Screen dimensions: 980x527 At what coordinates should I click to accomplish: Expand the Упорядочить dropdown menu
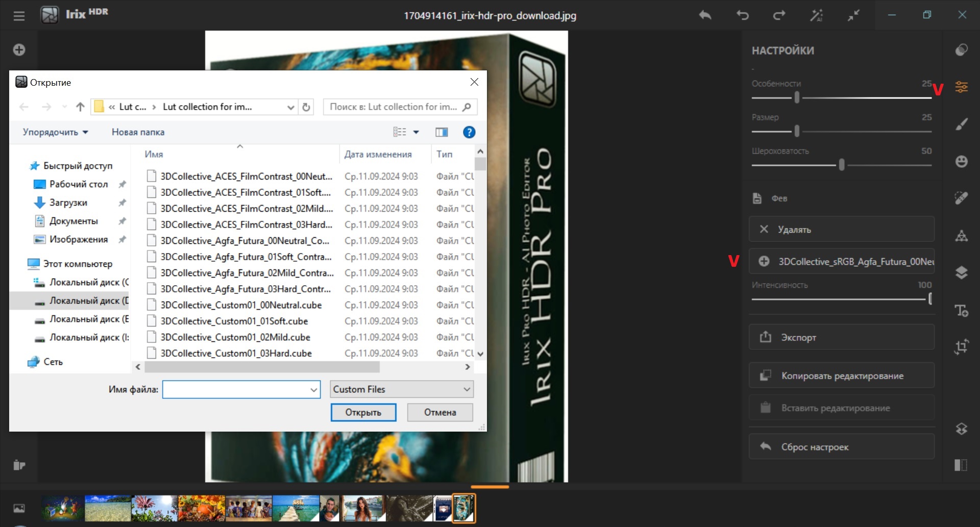click(55, 132)
